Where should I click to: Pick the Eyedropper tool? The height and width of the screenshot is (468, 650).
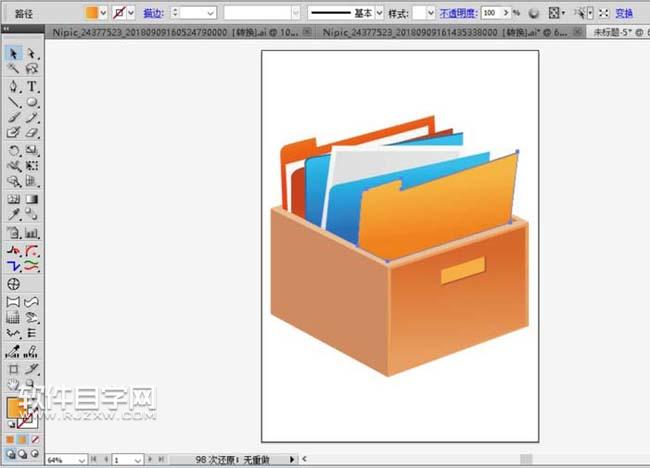13,214
